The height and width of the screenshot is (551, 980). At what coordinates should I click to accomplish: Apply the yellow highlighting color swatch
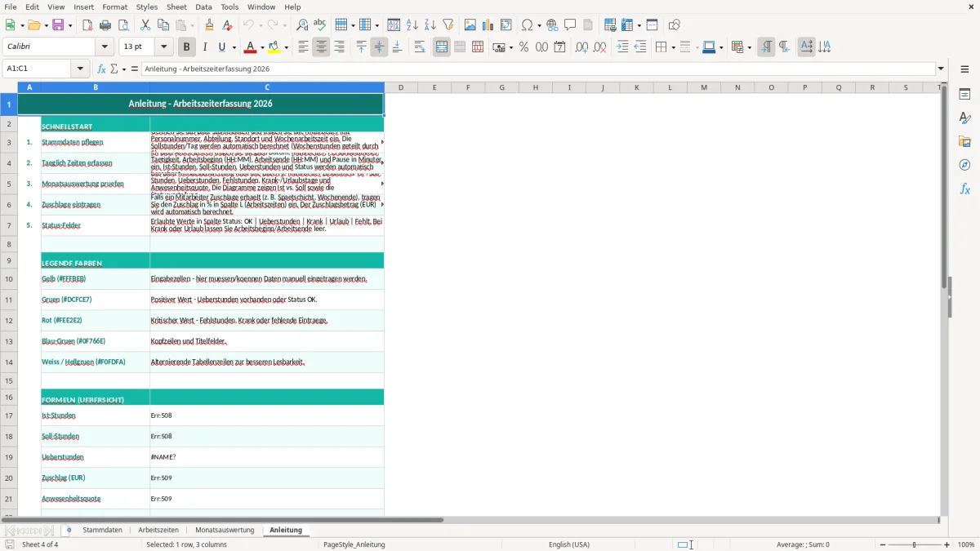pos(276,47)
